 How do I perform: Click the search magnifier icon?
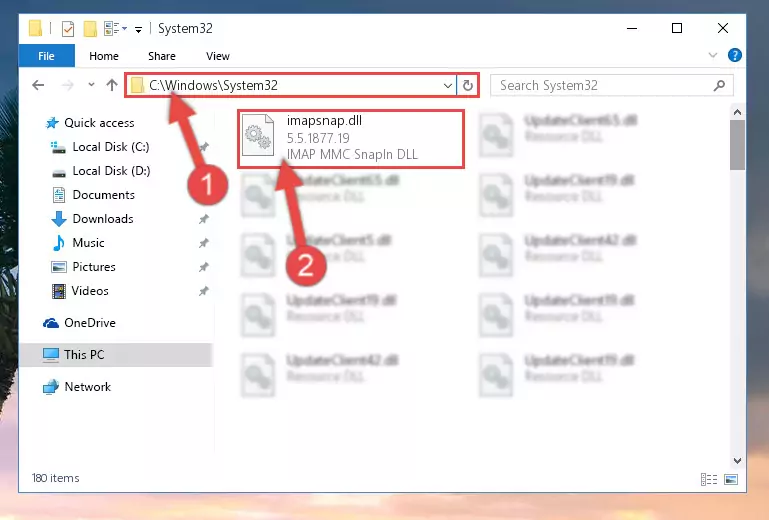tap(719, 85)
